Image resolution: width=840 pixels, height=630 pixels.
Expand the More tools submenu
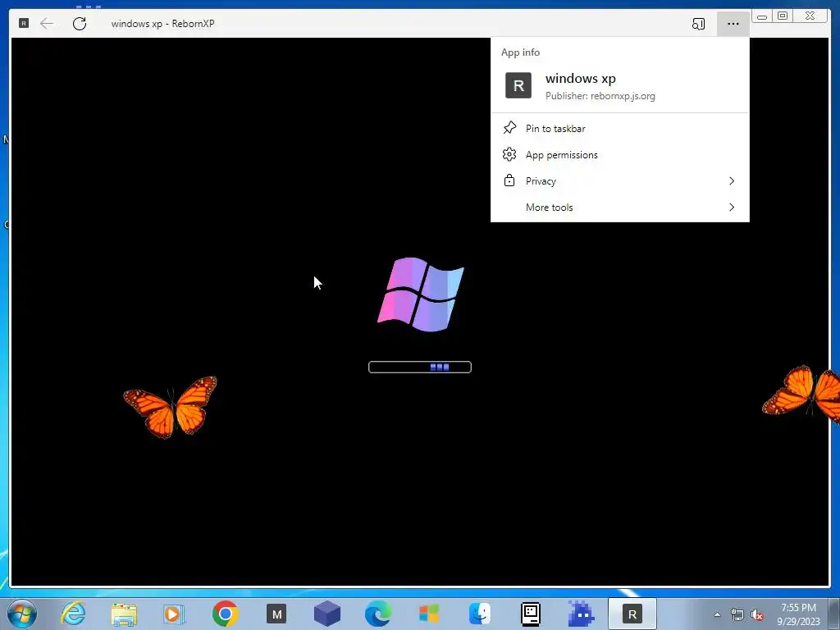tap(620, 208)
